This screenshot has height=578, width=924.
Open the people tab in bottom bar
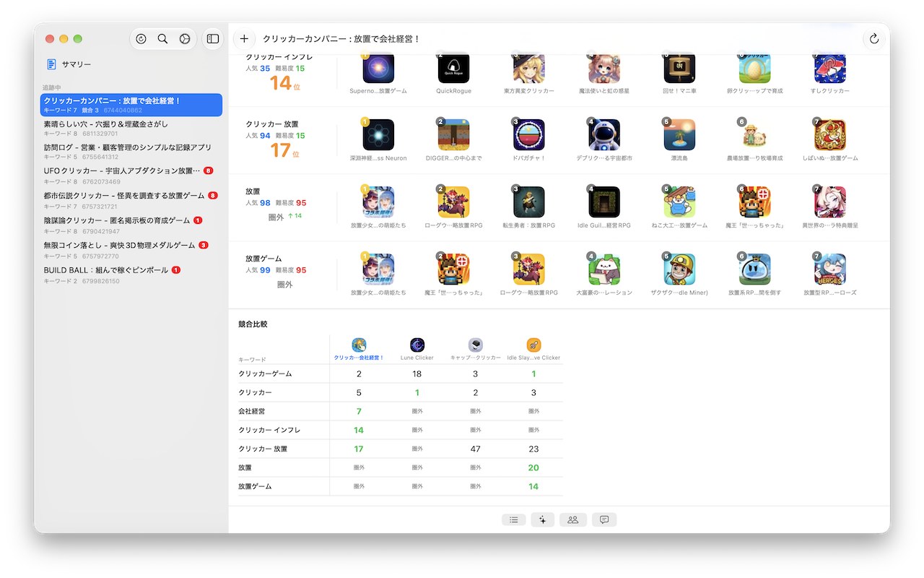click(572, 519)
